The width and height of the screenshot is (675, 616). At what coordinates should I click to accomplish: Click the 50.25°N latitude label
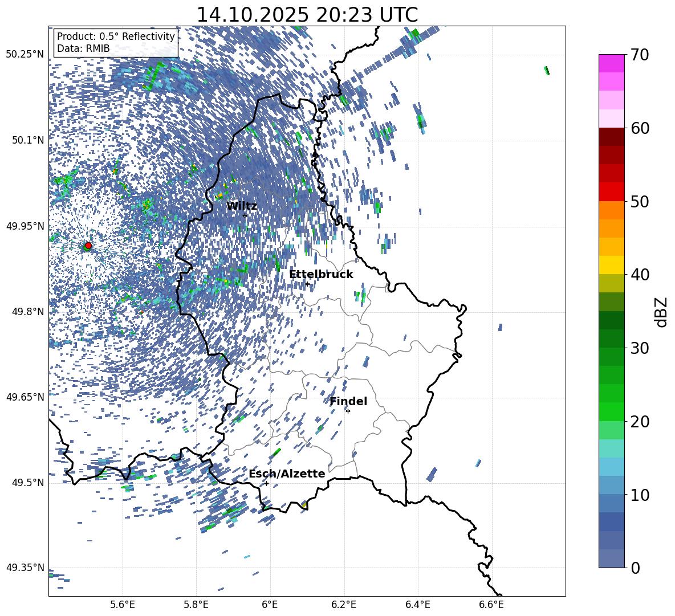(25, 55)
